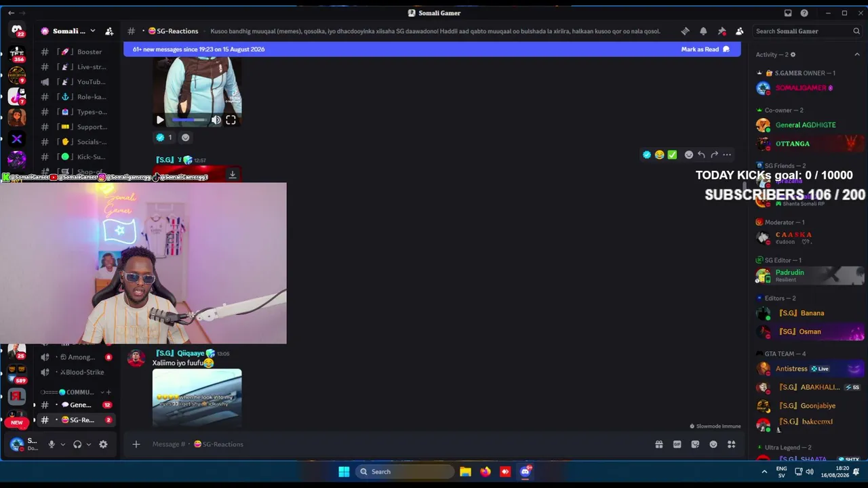The image size is (868, 488).
Task: Download the red image attachment
Action: pos(233,175)
